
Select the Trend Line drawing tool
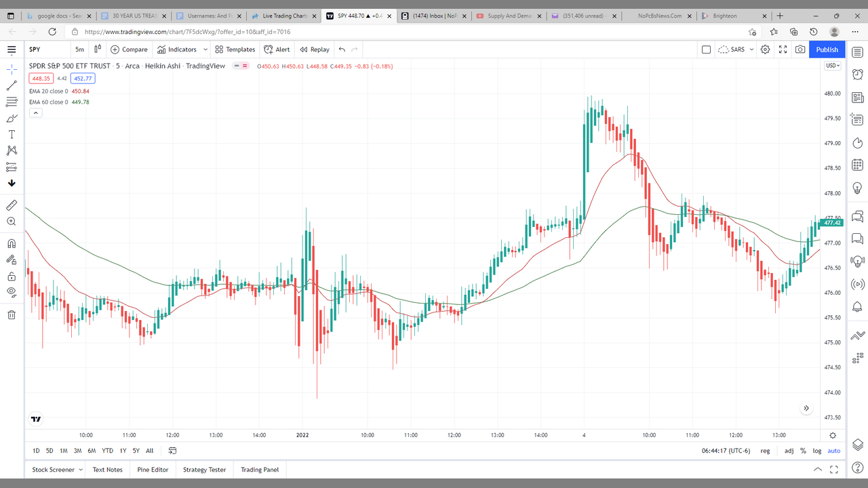[x=12, y=85]
